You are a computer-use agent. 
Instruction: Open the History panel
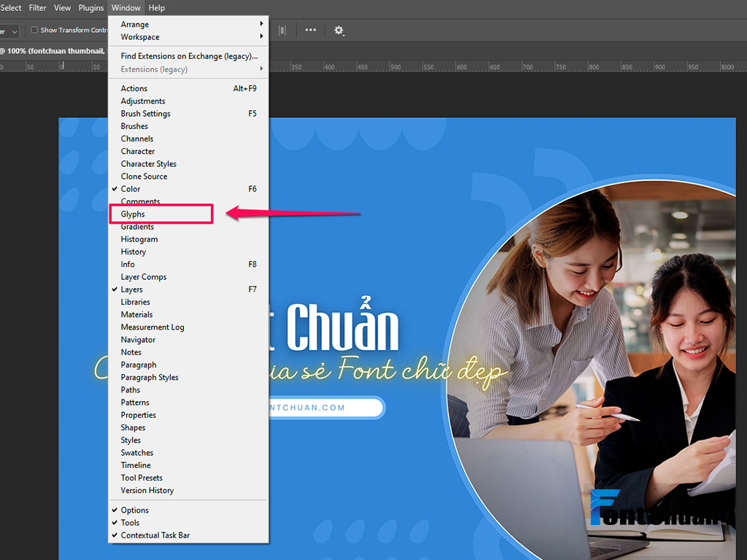[x=189, y=252]
